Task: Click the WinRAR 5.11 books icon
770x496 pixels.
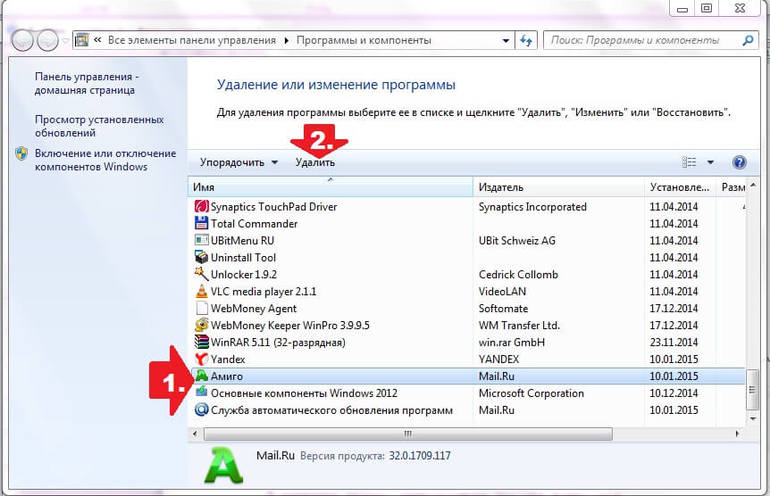Action: pyautogui.click(x=201, y=342)
